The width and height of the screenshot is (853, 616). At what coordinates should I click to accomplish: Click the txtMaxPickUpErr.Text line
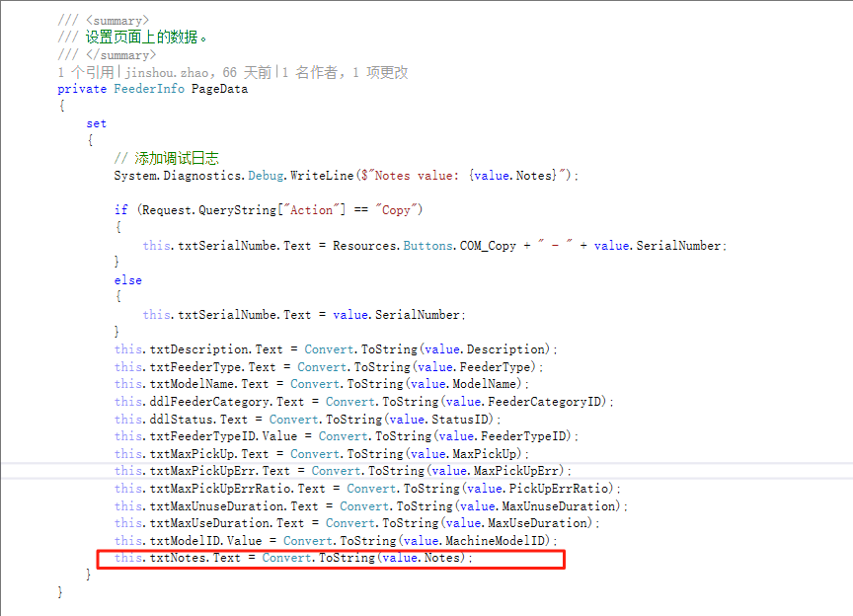[x=343, y=471]
